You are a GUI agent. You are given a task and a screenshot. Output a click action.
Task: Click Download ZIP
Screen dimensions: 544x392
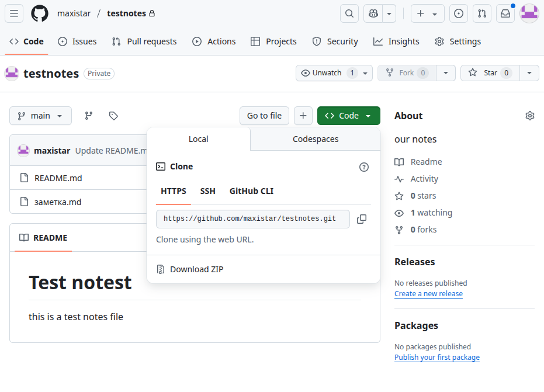[196, 269]
